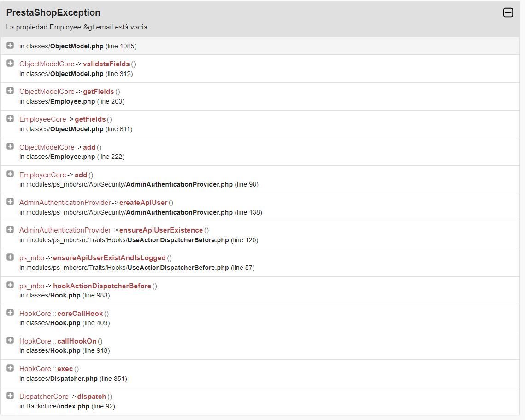
Task: Expand the HookCore exec trace entry
Action: (10, 368)
